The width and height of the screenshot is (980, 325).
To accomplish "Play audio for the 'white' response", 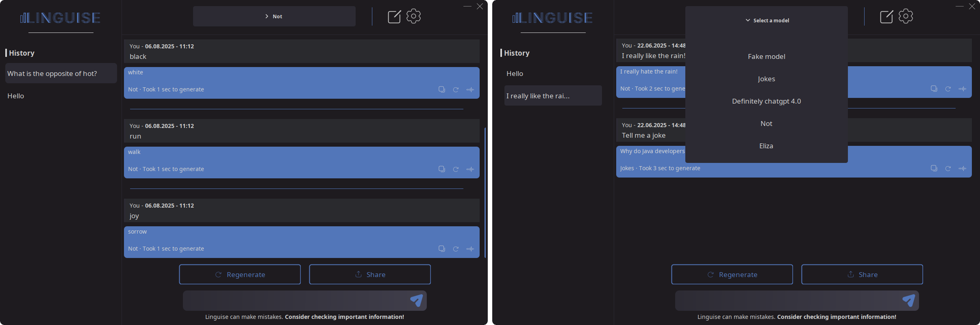I will (x=470, y=89).
